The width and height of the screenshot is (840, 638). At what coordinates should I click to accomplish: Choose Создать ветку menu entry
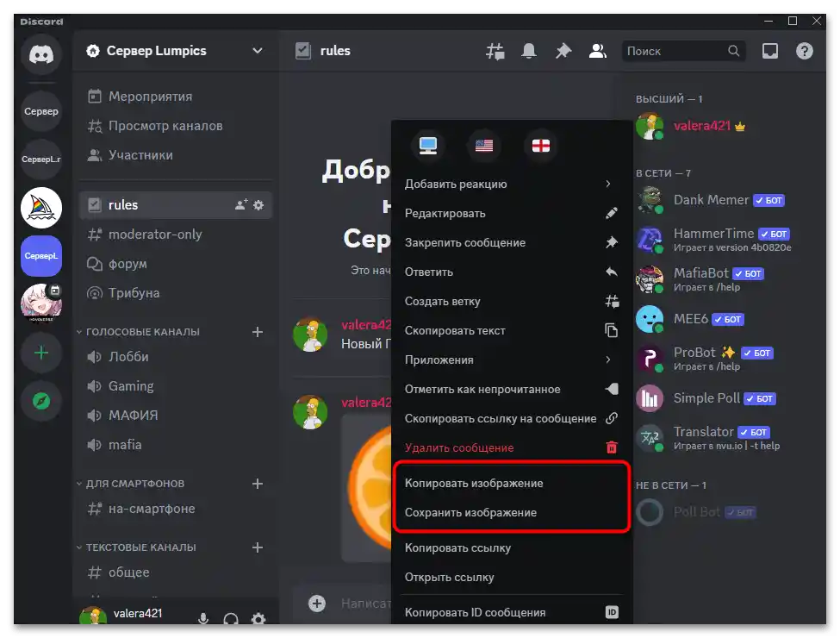[512, 301]
